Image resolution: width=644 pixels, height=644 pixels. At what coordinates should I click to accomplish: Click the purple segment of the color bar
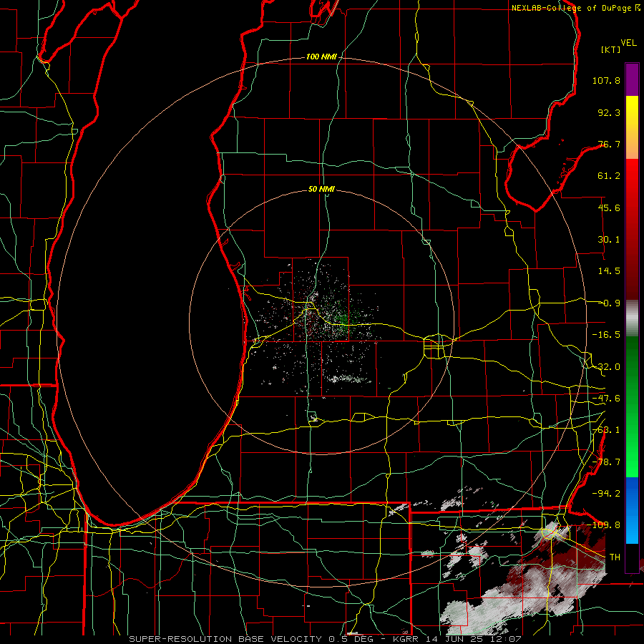point(632,79)
